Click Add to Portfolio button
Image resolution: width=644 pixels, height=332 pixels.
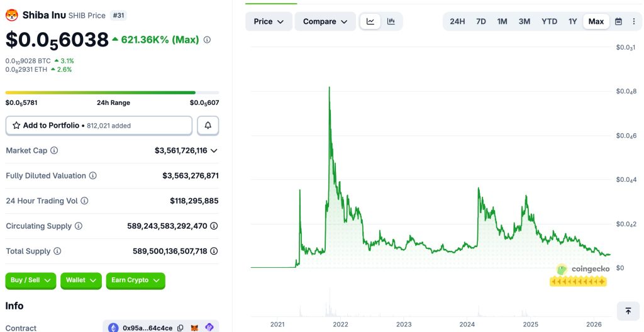click(x=99, y=125)
